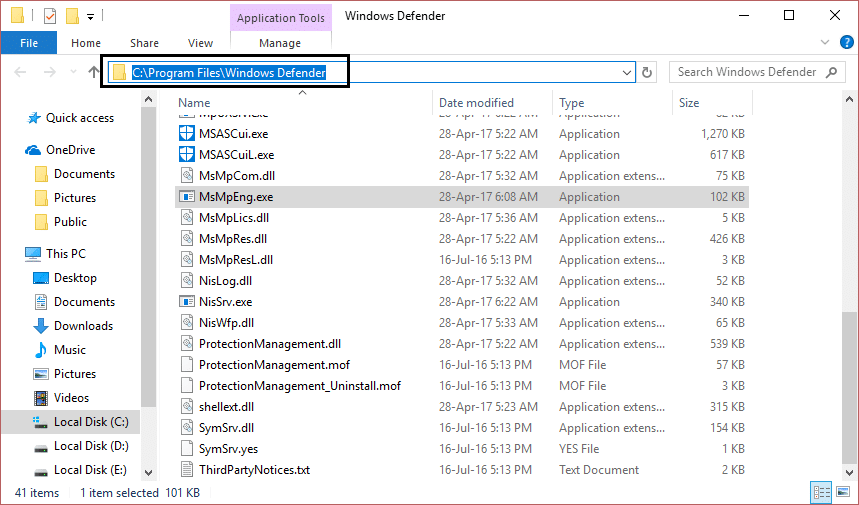Select the MsMpResL.dll file name
The width and height of the screenshot is (859, 505).
click(236, 260)
